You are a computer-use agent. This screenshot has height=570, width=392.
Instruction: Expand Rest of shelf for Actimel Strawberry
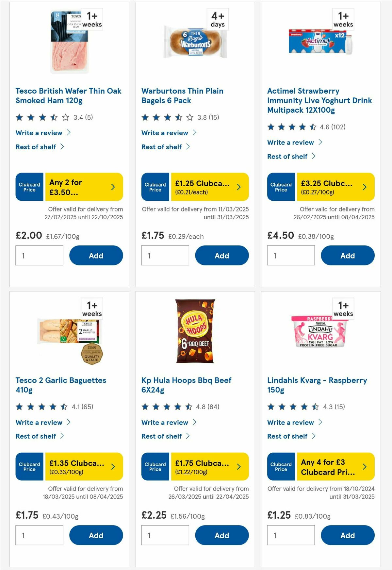[x=288, y=156]
